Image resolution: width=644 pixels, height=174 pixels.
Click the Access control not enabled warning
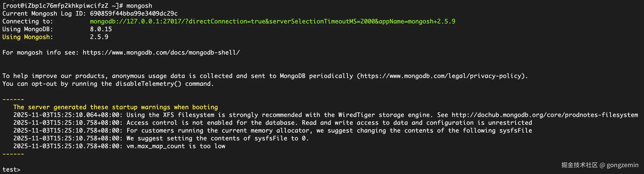click(x=273, y=123)
